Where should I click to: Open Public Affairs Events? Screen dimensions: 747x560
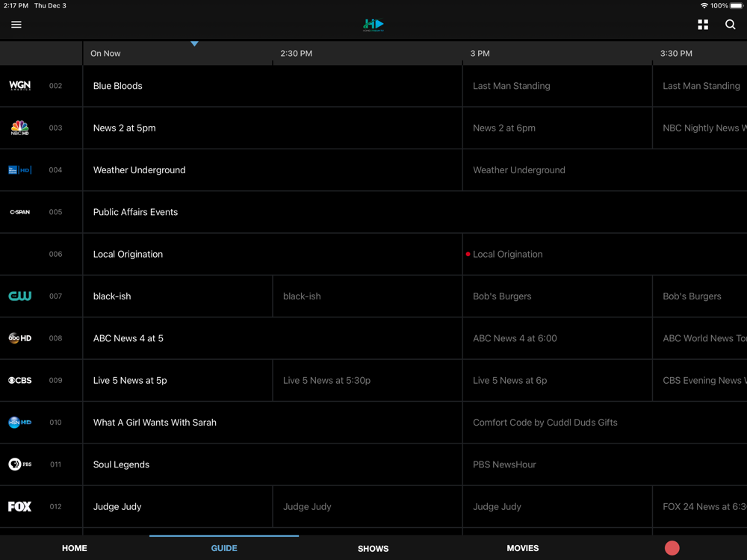click(415, 212)
